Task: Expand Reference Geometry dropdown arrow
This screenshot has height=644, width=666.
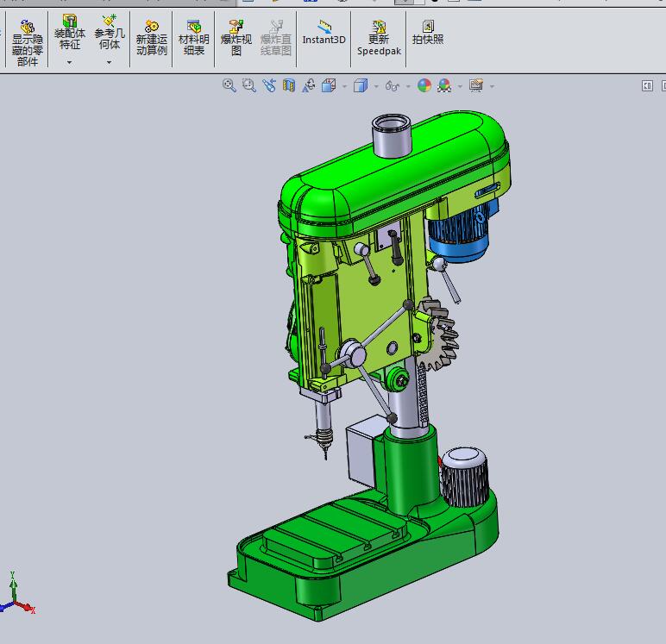Action: coord(110,62)
